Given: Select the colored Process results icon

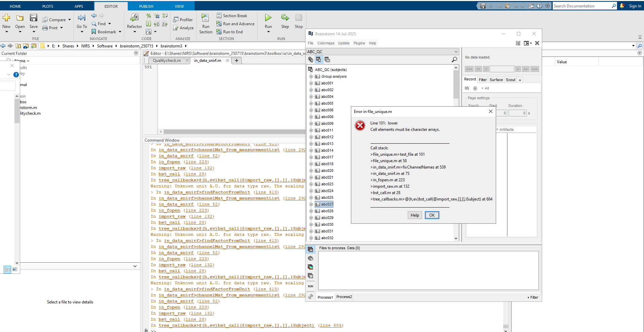Looking at the screenshot, I should (x=311, y=267).
